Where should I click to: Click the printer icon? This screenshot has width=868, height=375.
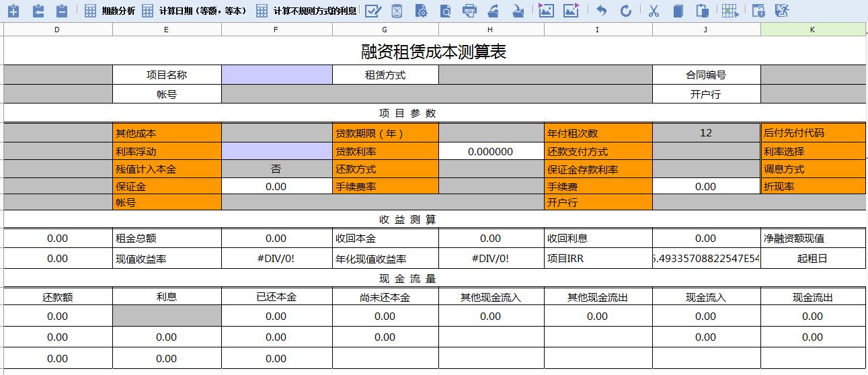click(x=470, y=11)
